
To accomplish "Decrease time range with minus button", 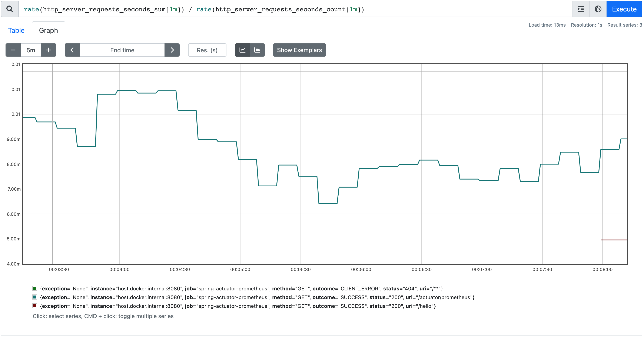I will (x=13, y=50).
